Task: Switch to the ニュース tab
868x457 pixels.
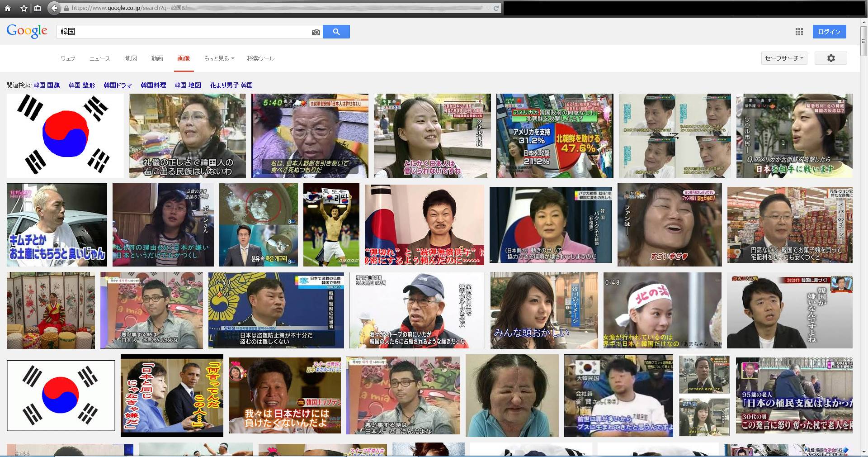Action: coord(99,58)
